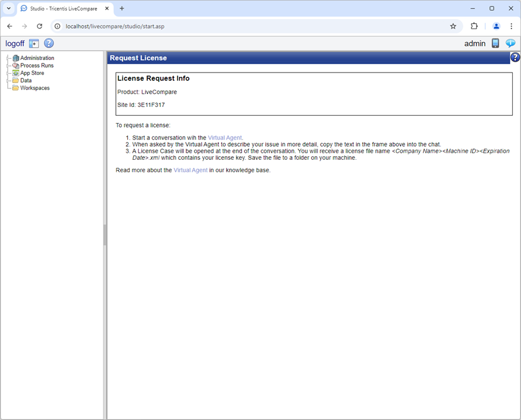This screenshot has height=420, width=521.
Task: Open the Virtual Agent link in step 1
Action: [x=224, y=137]
